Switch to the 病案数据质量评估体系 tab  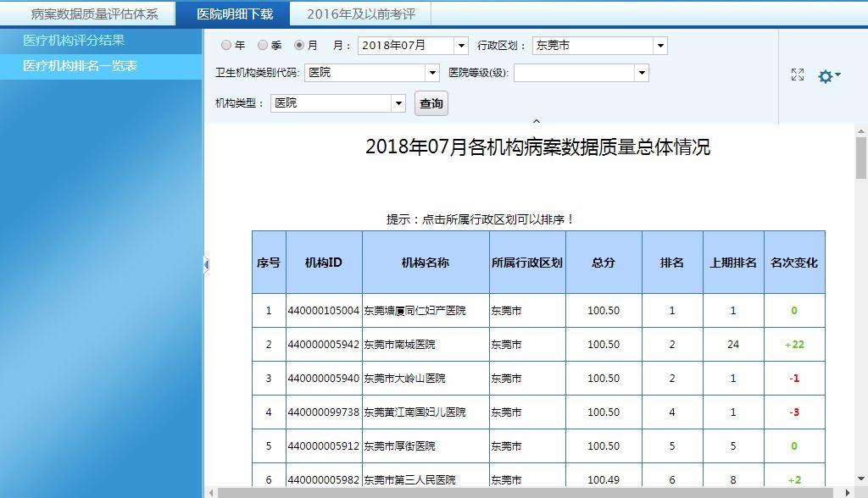coord(94,14)
